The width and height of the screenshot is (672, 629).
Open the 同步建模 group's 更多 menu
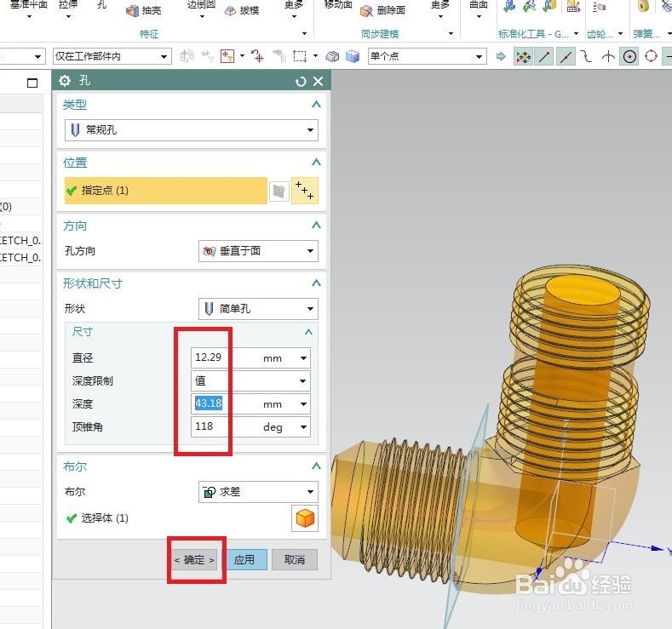coord(440,9)
